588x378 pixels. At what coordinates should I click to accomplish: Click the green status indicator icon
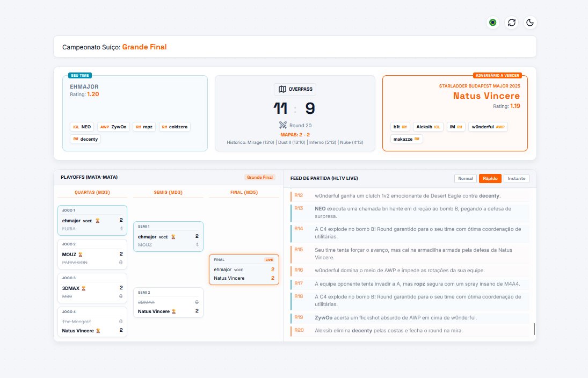[x=493, y=23]
